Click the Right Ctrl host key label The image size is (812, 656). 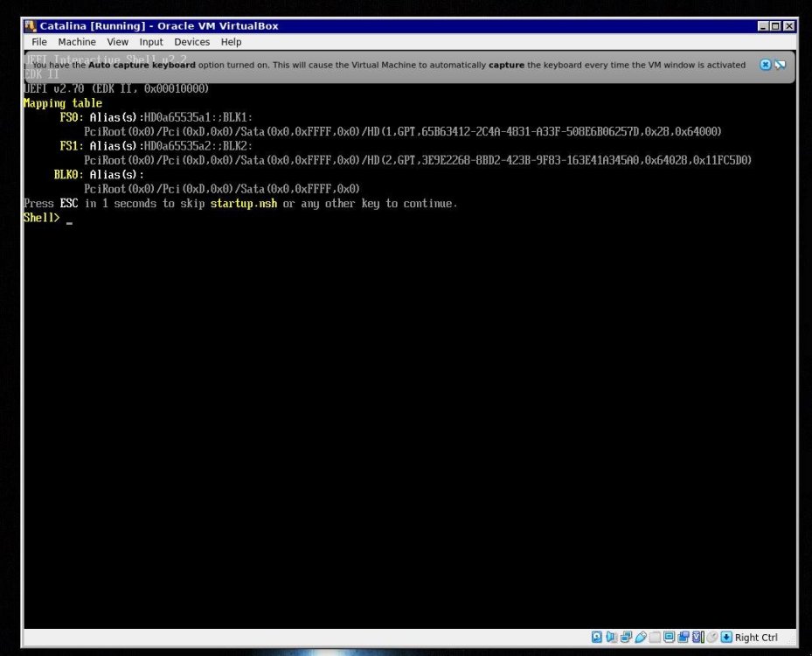click(756, 638)
